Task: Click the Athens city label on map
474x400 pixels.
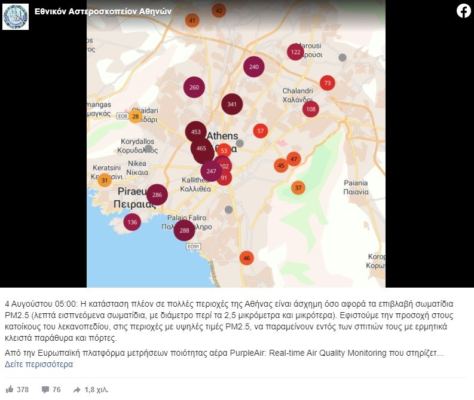Action: pos(222,136)
